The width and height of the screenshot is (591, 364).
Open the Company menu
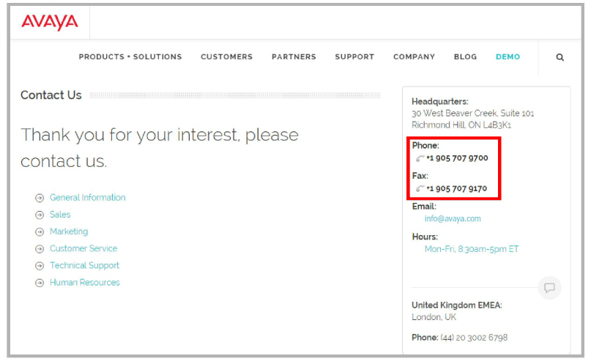click(x=414, y=57)
